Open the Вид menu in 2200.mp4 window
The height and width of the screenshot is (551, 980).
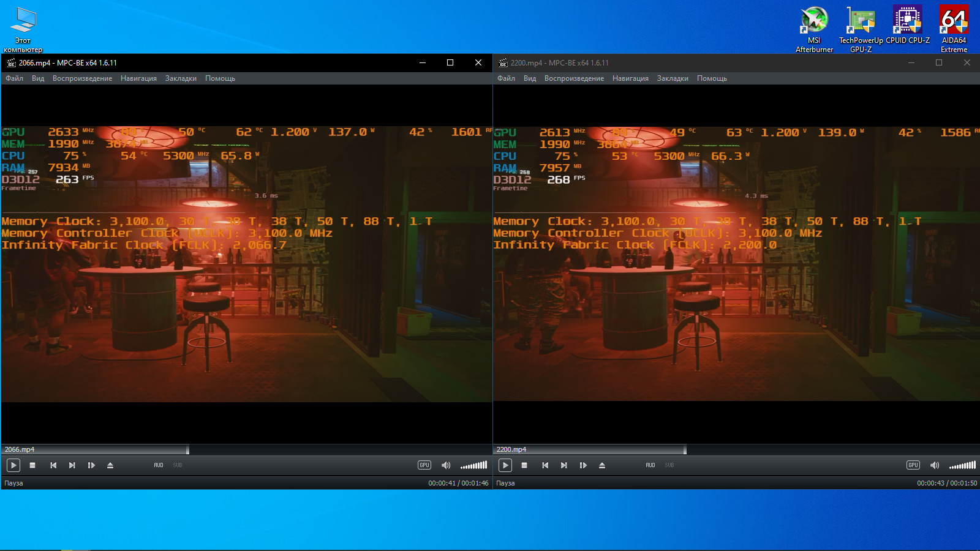tap(530, 78)
